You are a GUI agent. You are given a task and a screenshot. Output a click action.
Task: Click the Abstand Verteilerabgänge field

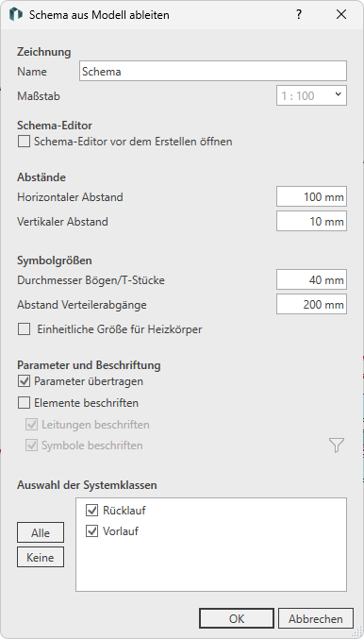pyautogui.click(x=311, y=305)
